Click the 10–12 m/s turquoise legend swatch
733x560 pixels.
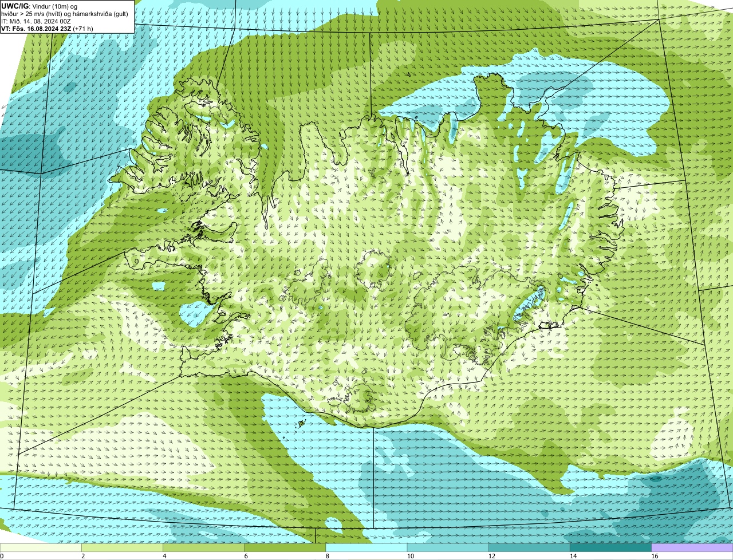coord(448,548)
